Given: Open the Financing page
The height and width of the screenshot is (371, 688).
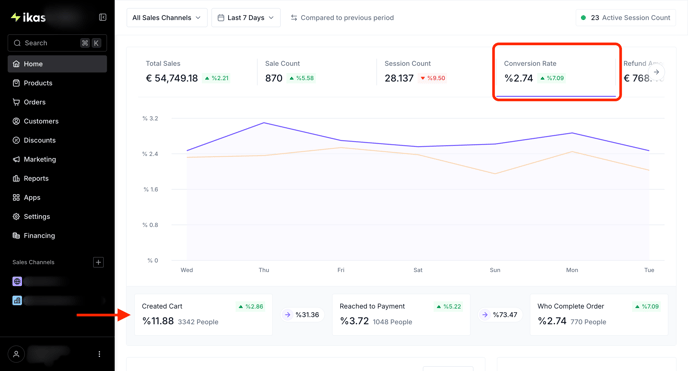Looking at the screenshot, I should tap(57, 235).
